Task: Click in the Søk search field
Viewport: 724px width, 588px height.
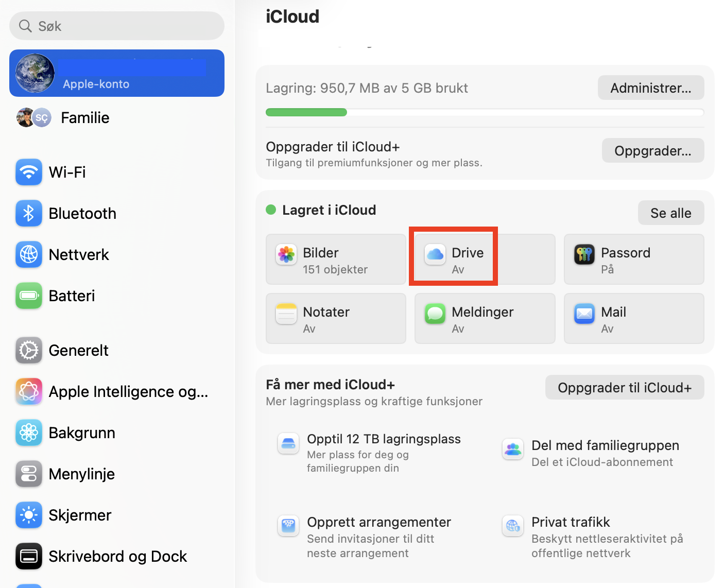Action: 117,26
